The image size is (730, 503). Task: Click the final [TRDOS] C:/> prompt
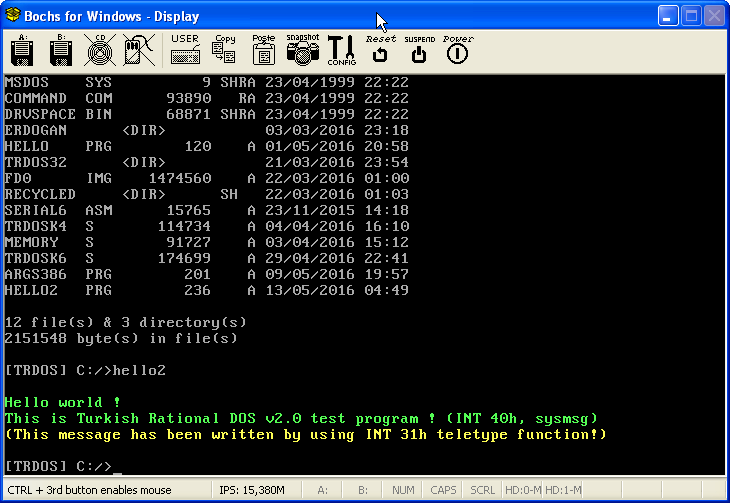(58, 466)
